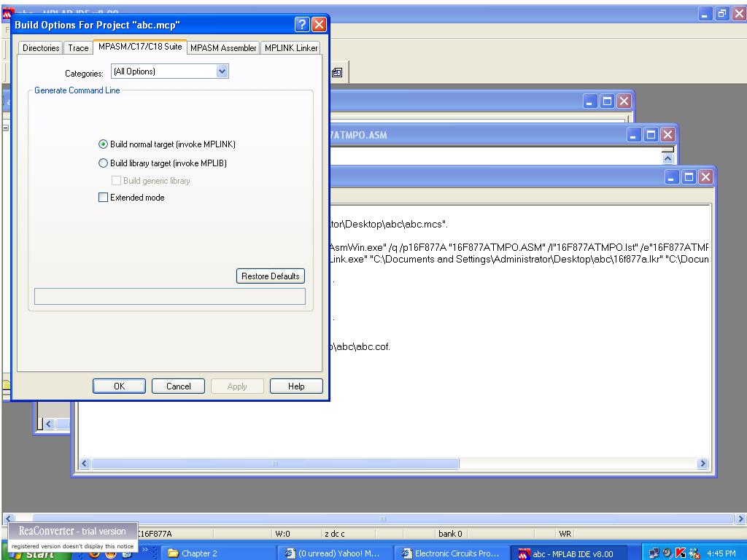Viewport: 747px width, 560px height.
Task: Click the abc - MPLAB IDE v8.00 taskbar button
Action: click(568, 553)
